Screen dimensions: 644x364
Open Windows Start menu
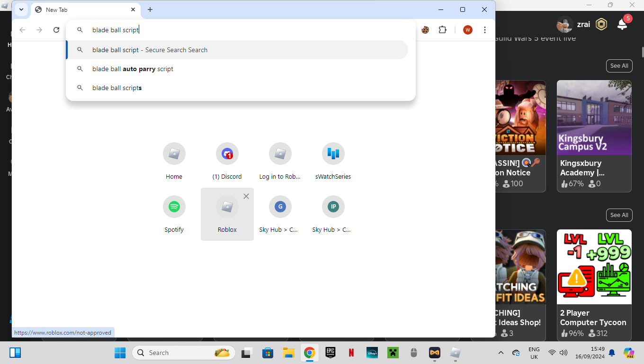120,353
